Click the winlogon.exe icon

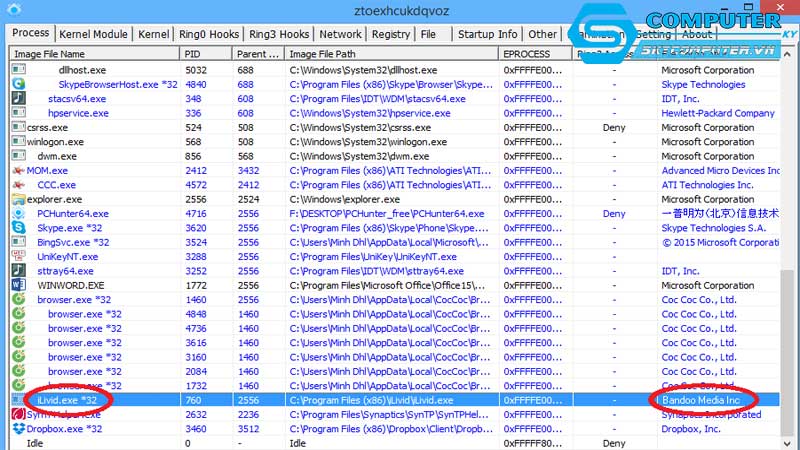[x=18, y=141]
